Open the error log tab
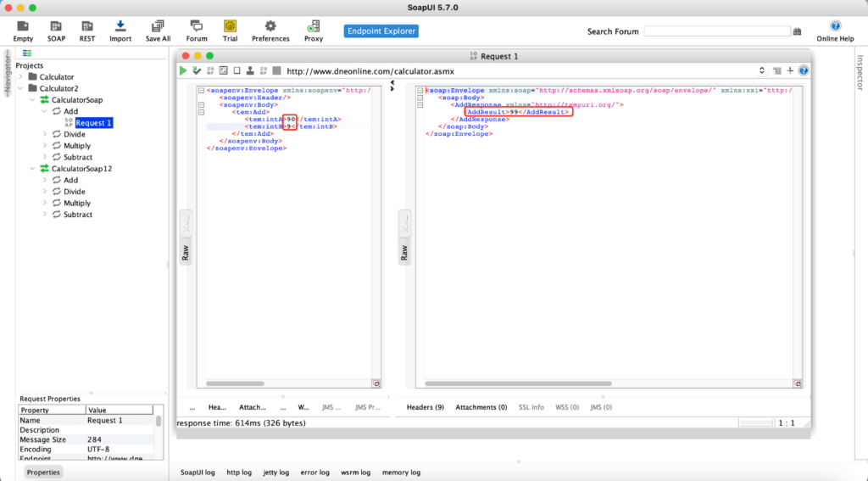This screenshot has width=868, height=481. (315, 473)
